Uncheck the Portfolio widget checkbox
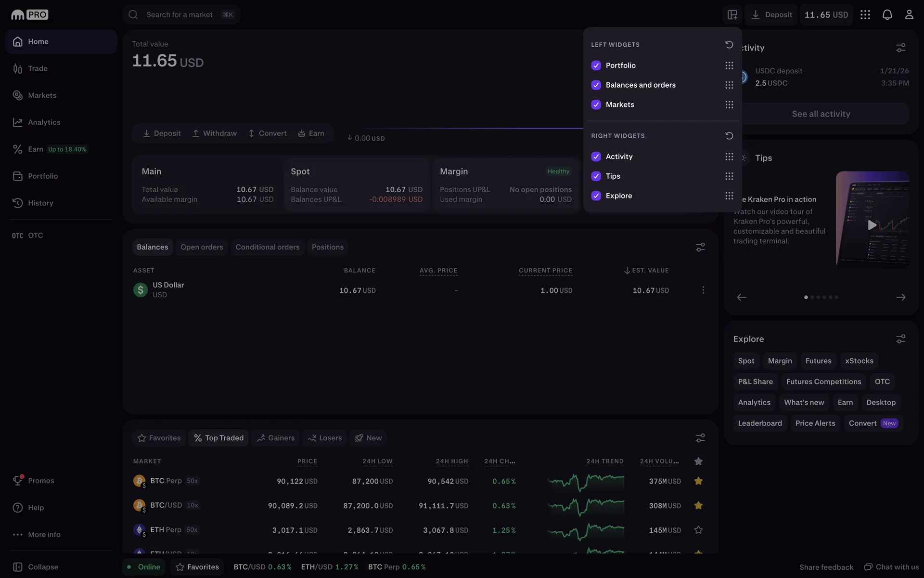The width and height of the screenshot is (924, 578). tap(596, 66)
